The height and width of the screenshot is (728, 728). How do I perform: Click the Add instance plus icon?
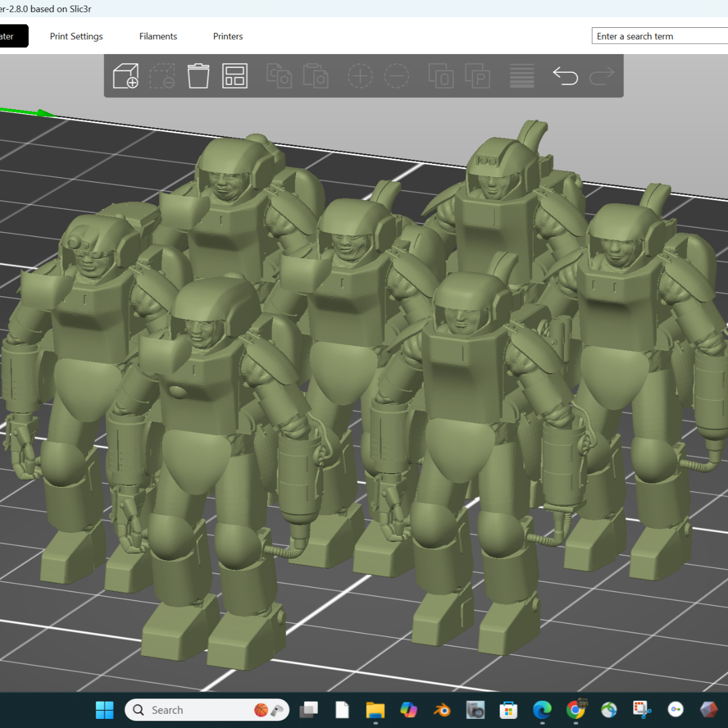[360, 76]
